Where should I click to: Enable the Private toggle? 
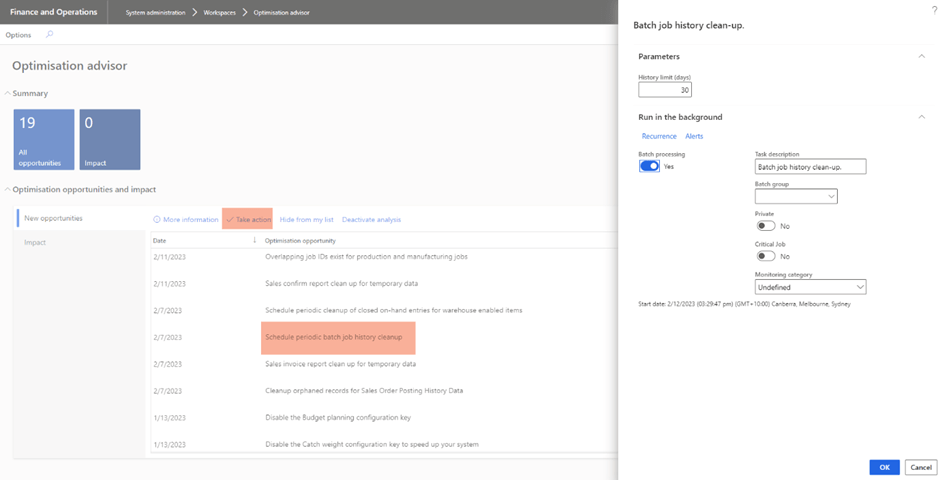pos(765,226)
